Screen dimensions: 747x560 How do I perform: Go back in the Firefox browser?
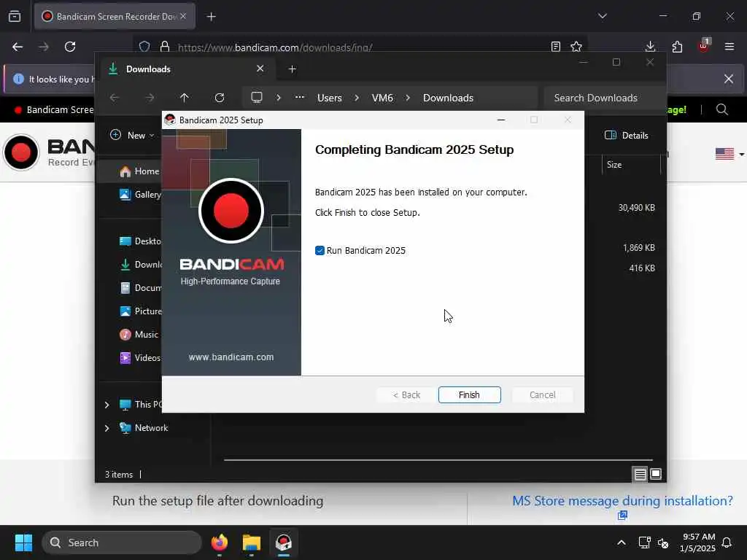click(18, 47)
